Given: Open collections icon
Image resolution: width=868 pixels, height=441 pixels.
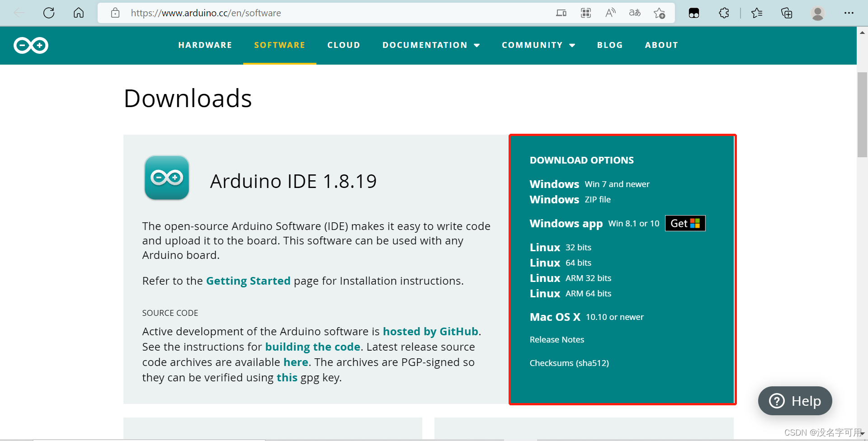Looking at the screenshot, I should 787,13.
